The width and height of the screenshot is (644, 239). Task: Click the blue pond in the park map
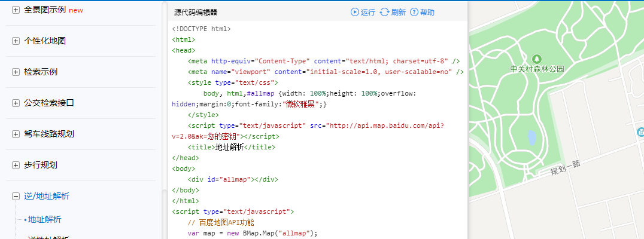[531, 138]
